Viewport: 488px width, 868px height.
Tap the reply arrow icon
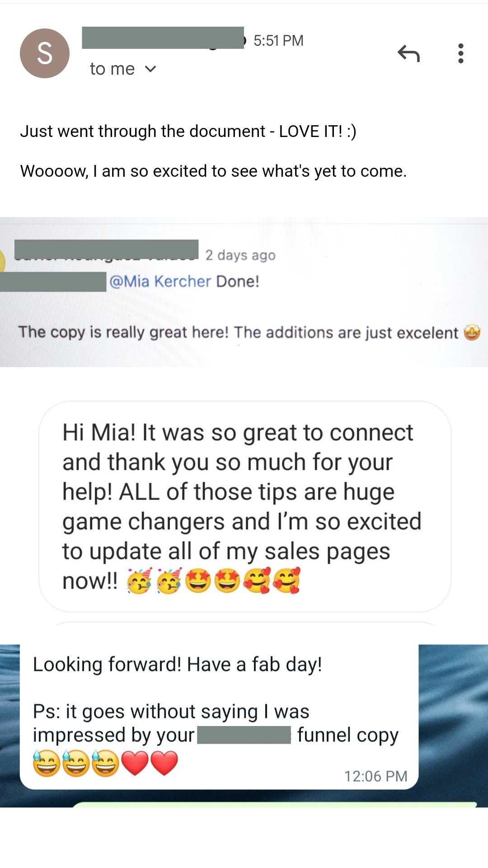(409, 53)
